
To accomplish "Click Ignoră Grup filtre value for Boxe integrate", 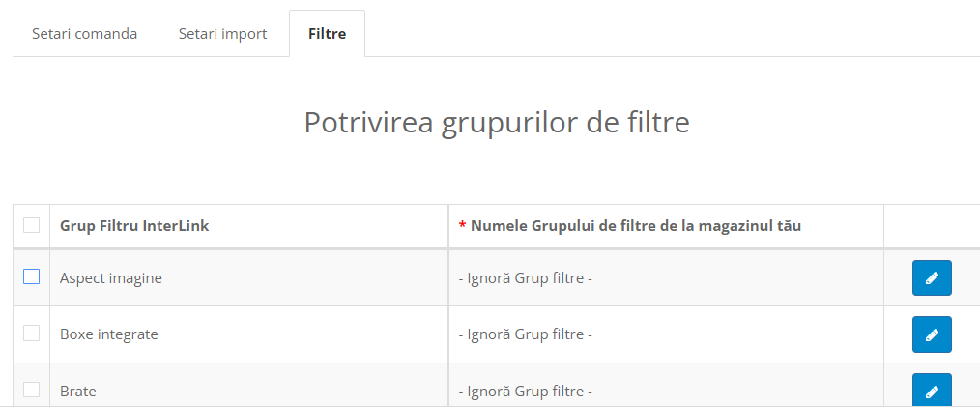I will tap(525, 335).
